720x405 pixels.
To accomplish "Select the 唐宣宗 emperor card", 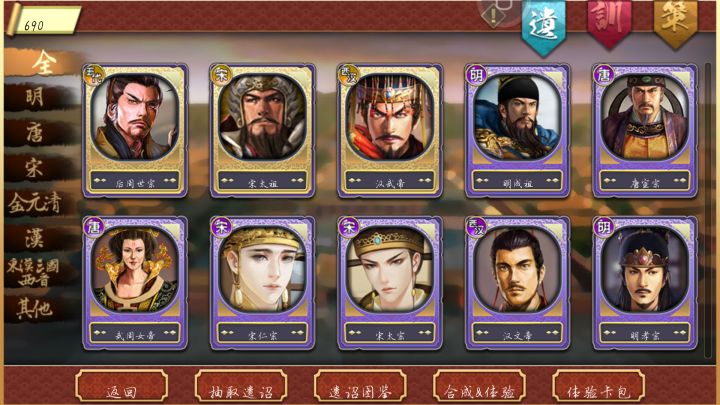I will tap(645, 131).
